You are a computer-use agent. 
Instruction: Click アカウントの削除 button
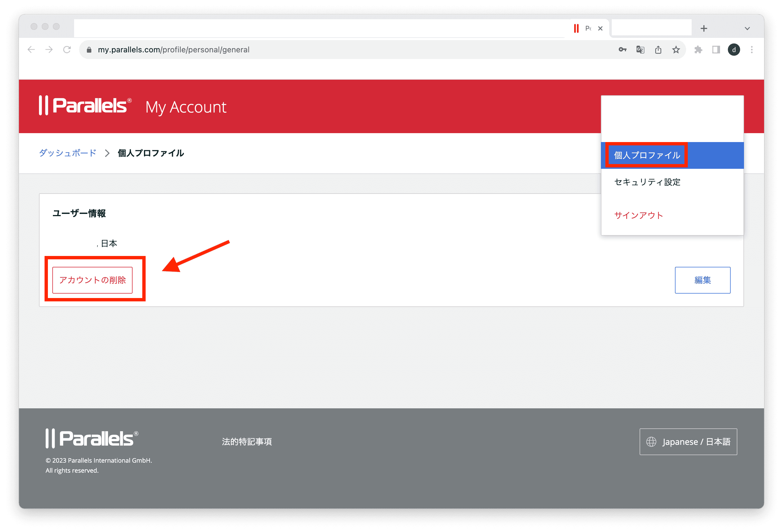pyautogui.click(x=94, y=280)
